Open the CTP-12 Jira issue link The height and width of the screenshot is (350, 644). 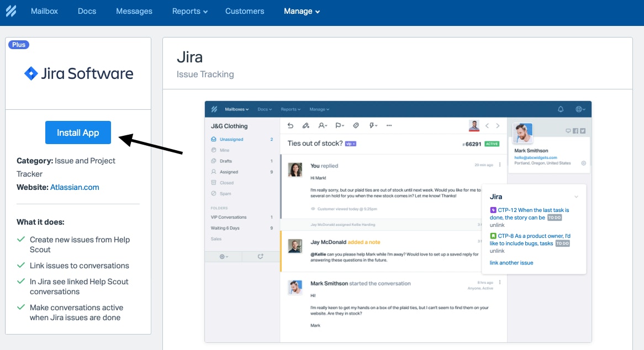click(530, 214)
